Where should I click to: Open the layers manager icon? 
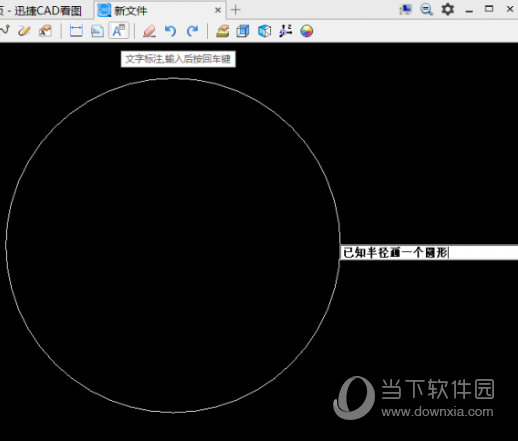pos(222,31)
